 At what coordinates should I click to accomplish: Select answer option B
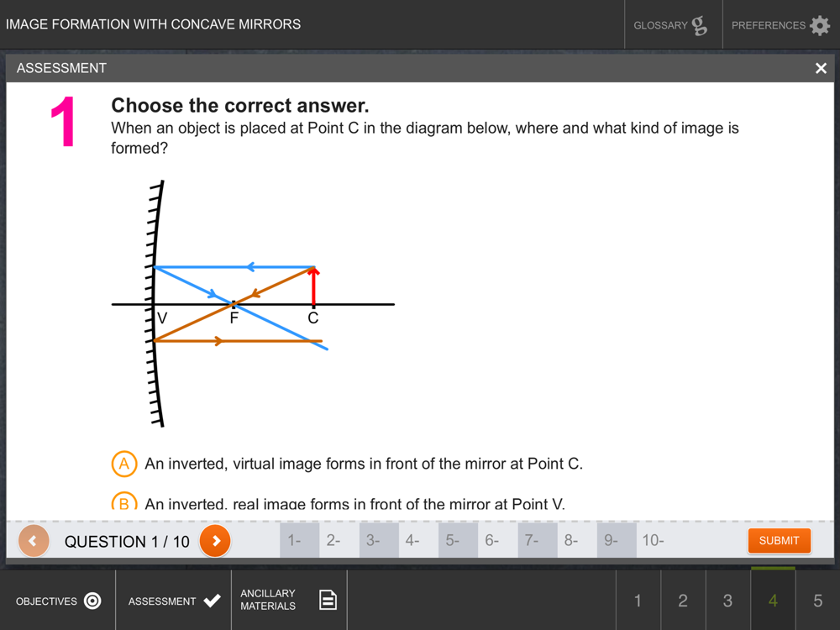tap(123, 501)
